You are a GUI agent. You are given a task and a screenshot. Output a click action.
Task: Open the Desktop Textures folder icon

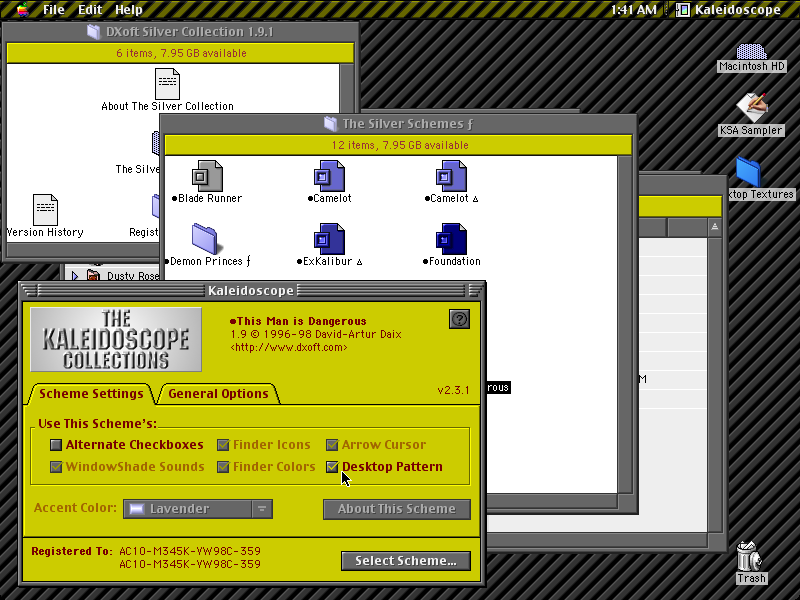coord(748,171)
